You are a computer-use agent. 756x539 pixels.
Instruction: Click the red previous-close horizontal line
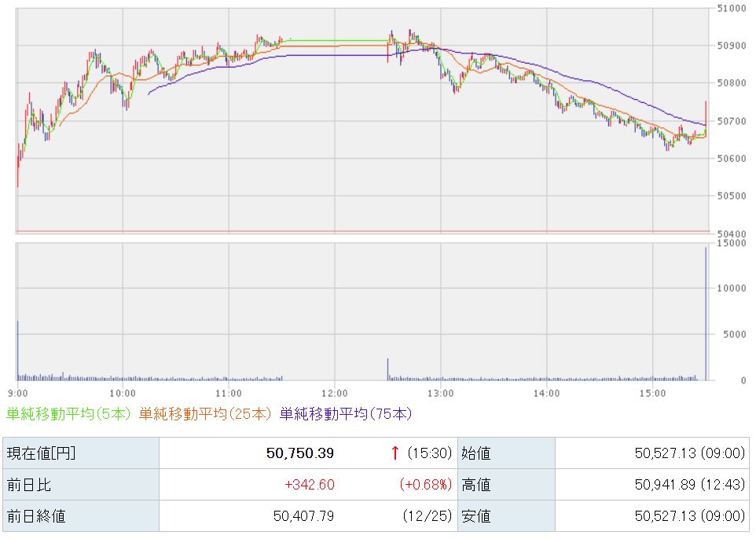361,231
